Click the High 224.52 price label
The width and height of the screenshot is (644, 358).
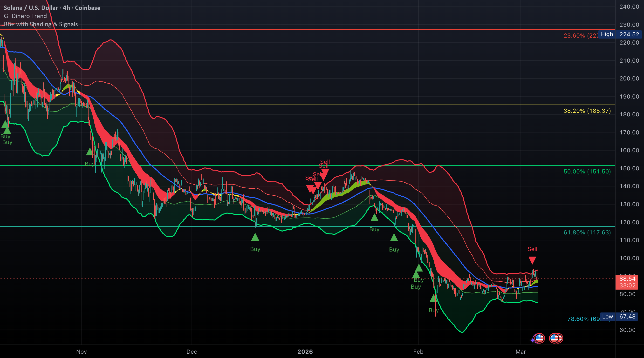pyautogui.click(x=620, y=34)
